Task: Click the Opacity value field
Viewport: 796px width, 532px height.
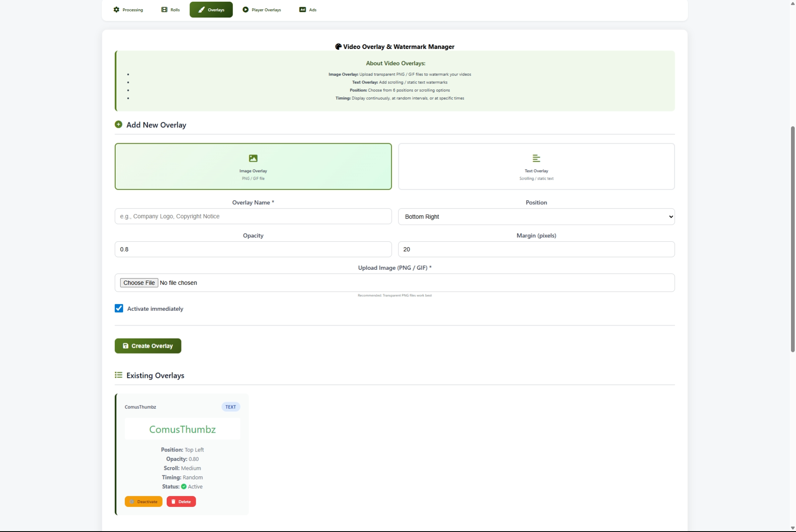Action: tap(253, 249)
